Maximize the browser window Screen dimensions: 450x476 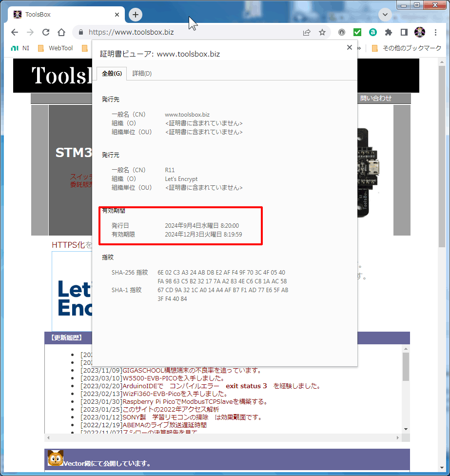pyautogui.click(x=417, y=5)
